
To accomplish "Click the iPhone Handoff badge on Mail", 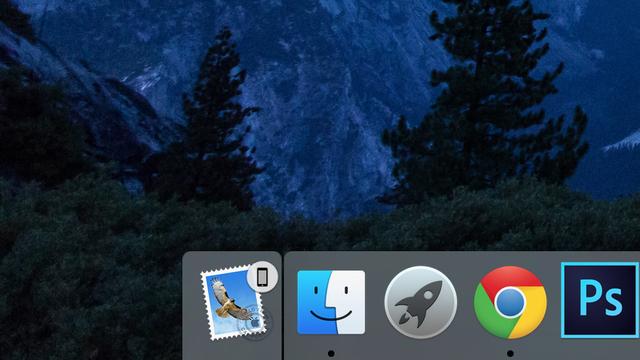I will [x=262, y=277].
